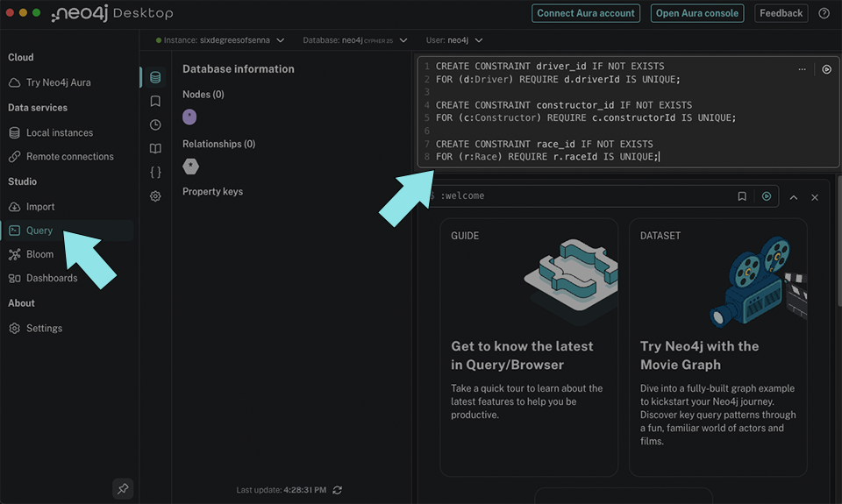Open the Database information sidebar icon

pyautogui.click(x=155, y=77)
